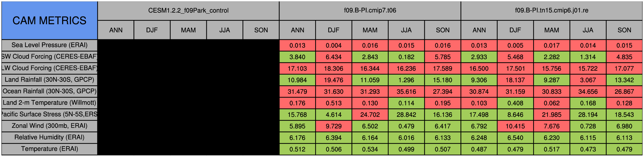Click the red cell showing 10.415
644x157 pixels.
(x=515, y=126)
